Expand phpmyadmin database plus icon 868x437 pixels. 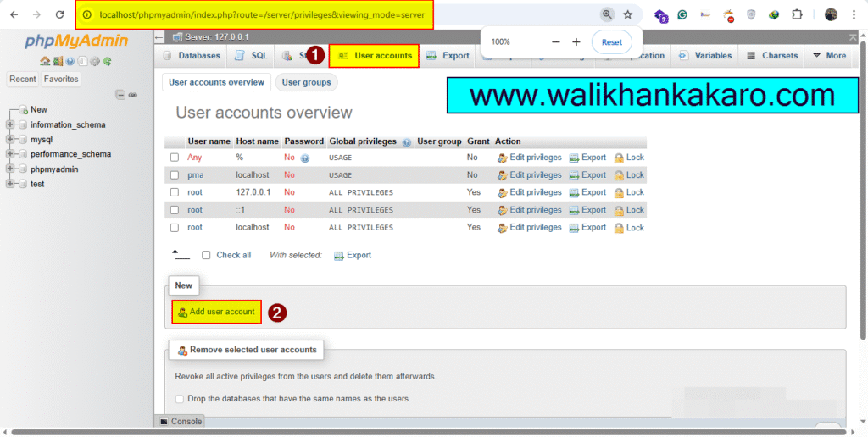pyautogui.click(x=10, y=169)
